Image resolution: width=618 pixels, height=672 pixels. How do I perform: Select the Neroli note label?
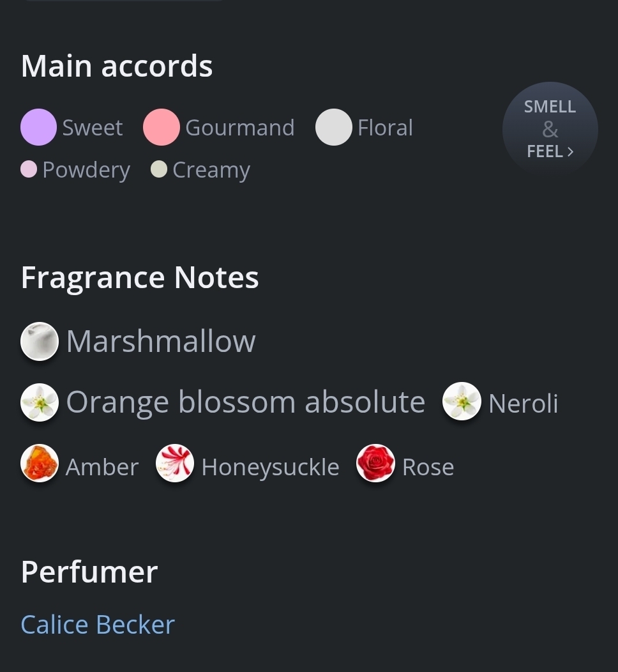524,403
